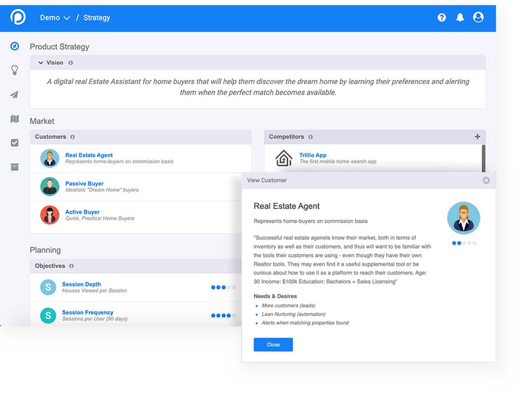This screenshot has width=532, height=405.
Task: Click the info icon next to Objectives
Action: click(x=70, y=266)
